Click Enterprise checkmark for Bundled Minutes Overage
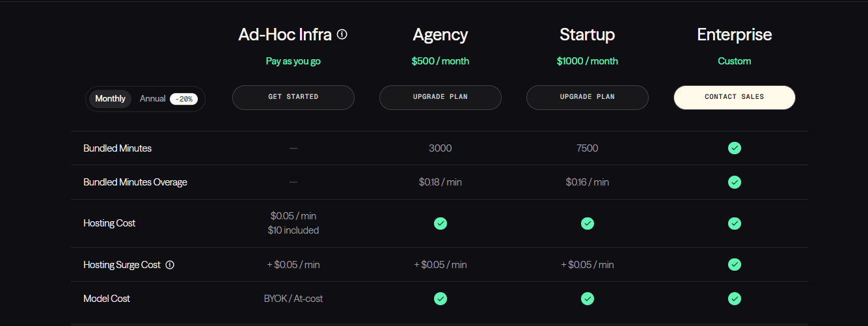The image size is (868, 326). (735, 182)
